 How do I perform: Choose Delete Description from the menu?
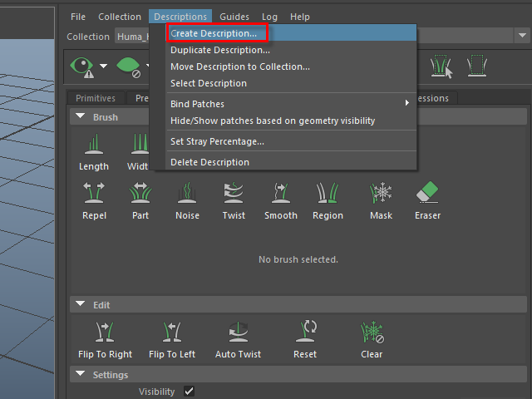[x=209, y=162]
